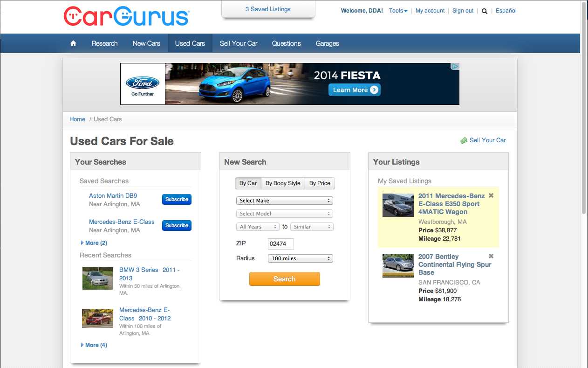Open the search magnifier icon in header
Screen dimensions: 588x368
click(485, 11)
